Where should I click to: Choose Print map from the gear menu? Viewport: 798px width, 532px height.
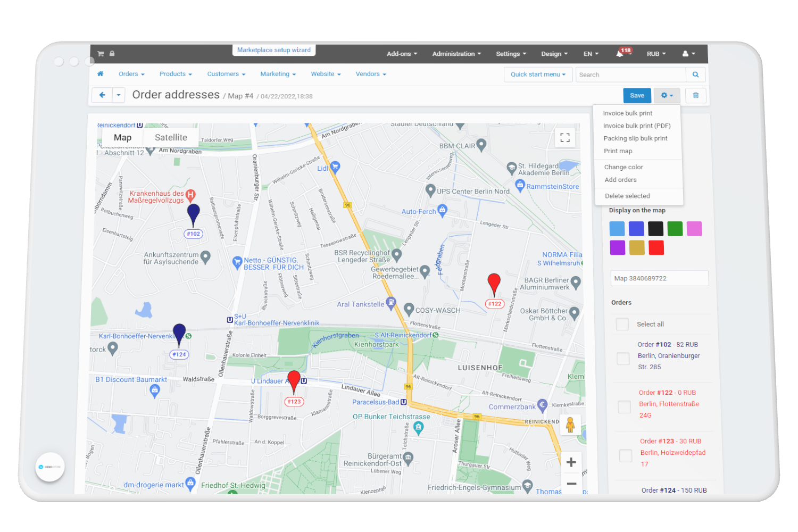pos(618,151)
